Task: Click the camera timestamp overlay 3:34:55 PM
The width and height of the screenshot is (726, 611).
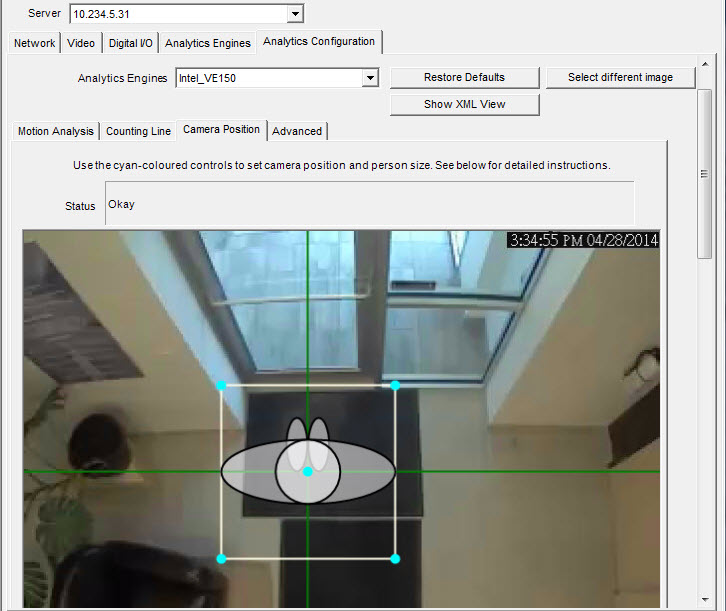Action: (583, 240)
